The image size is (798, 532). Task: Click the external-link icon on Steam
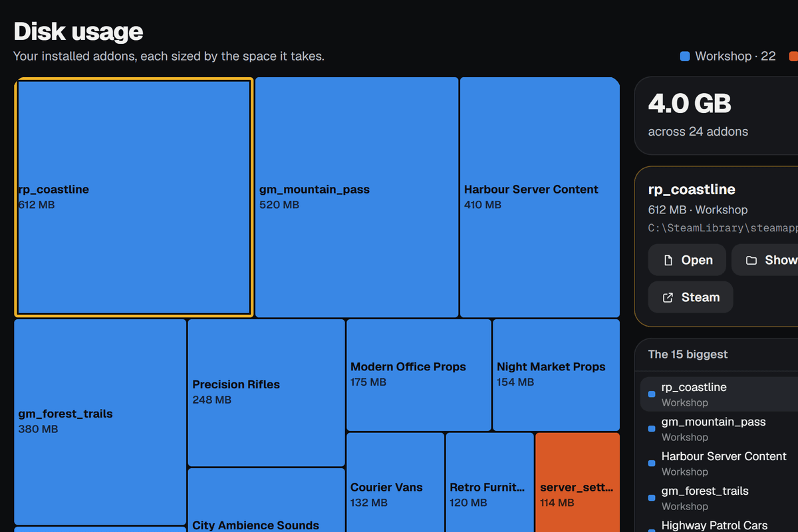pyautogui.click(x=668, y=297)
